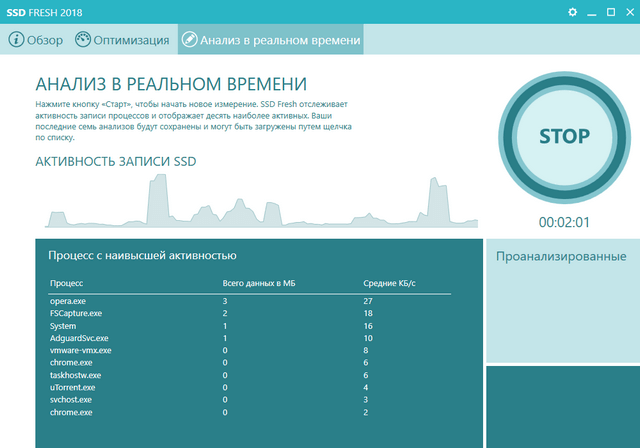Click FSCapture.exe average value 18
This screenshot has width=640, height=448.
tap(368, 313)
